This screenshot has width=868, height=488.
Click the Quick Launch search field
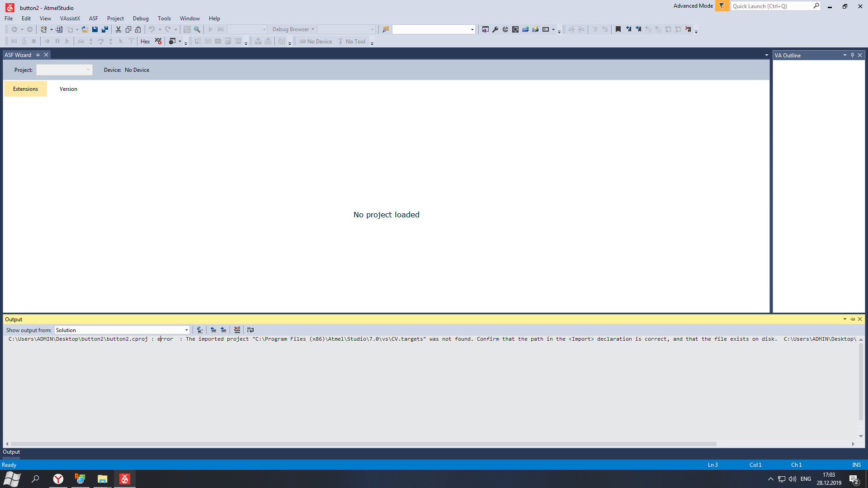tap(772, 6)
